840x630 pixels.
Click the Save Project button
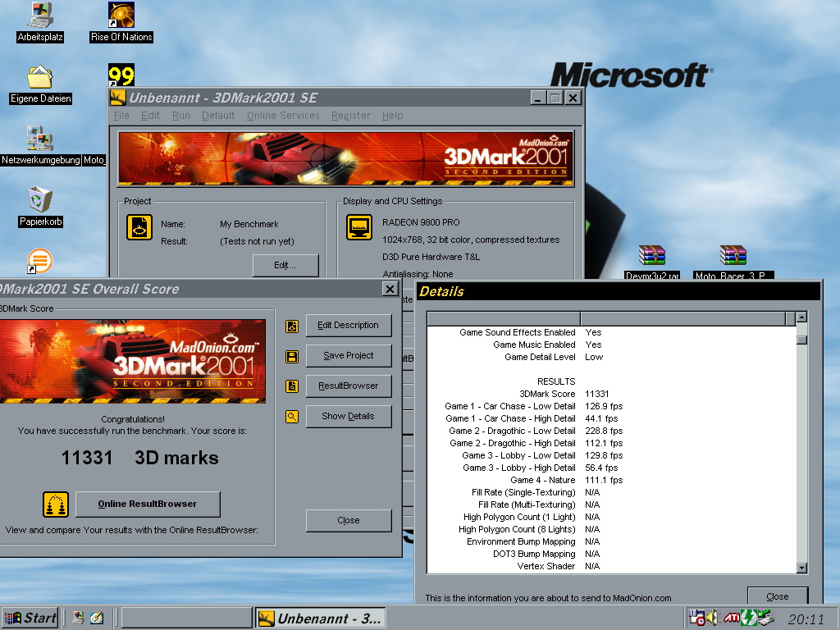pyautogui.click(x=348, y=356)
